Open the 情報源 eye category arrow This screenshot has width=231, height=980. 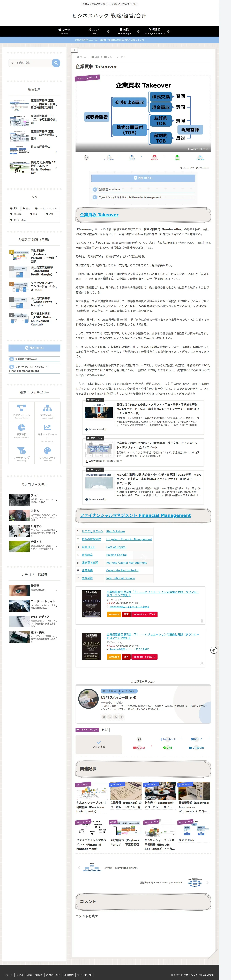click(x=56, y=591)
